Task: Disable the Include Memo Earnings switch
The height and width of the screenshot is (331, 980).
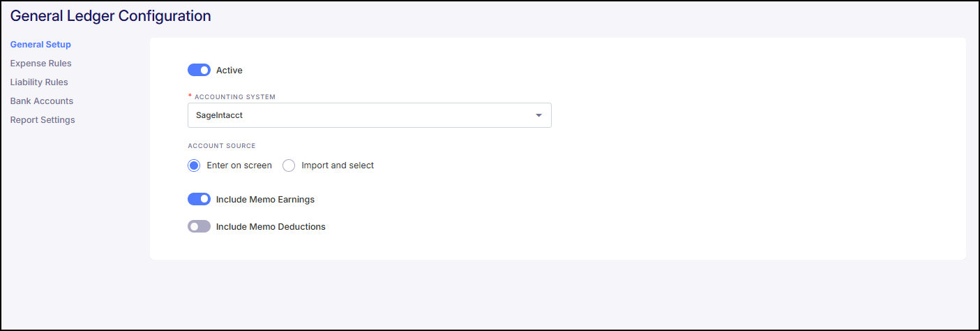Action: tap(199, 199)
